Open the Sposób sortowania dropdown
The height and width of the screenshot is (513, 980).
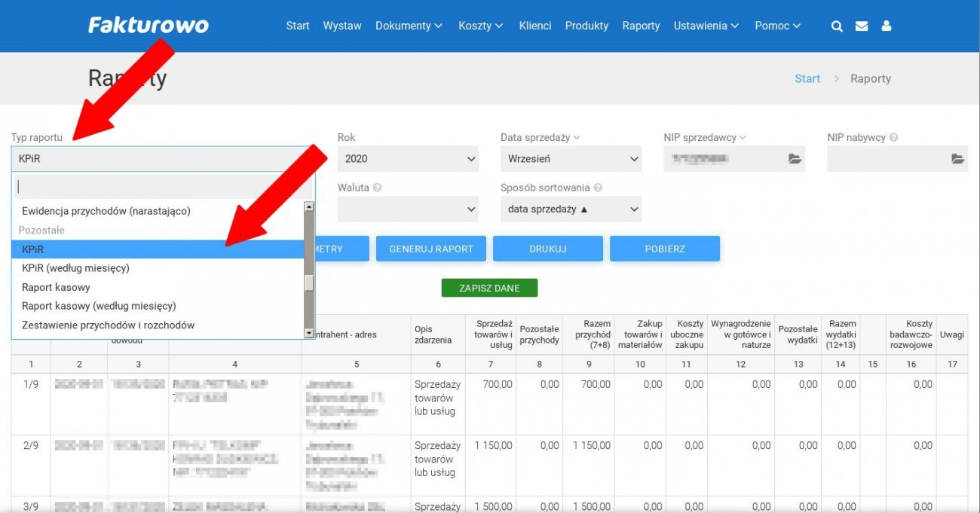pos(571,209)
